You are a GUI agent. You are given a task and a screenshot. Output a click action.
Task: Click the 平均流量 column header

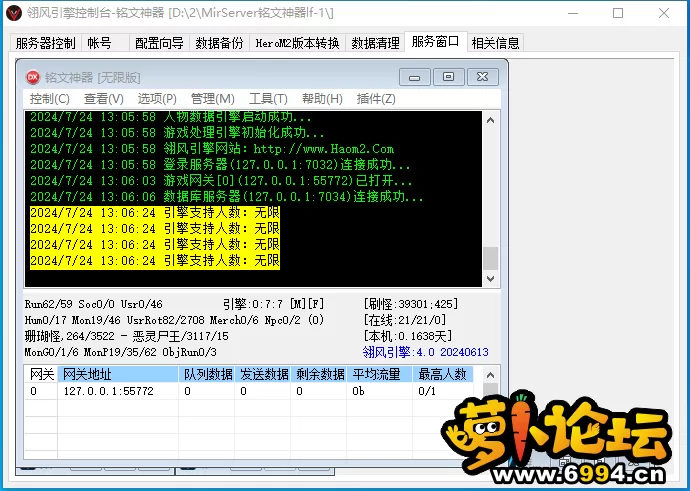(x=379, y=374)
